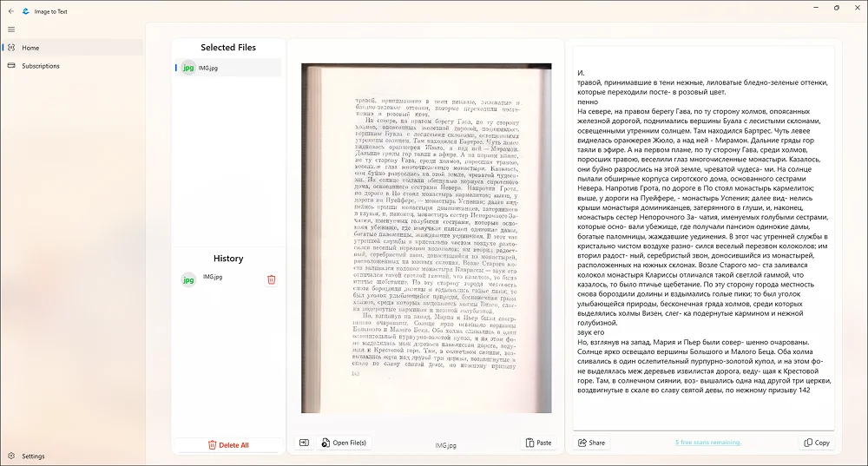868x466 pixels.
Task: Open the '5 free scans remaining' link
Action: click(708, 443)
